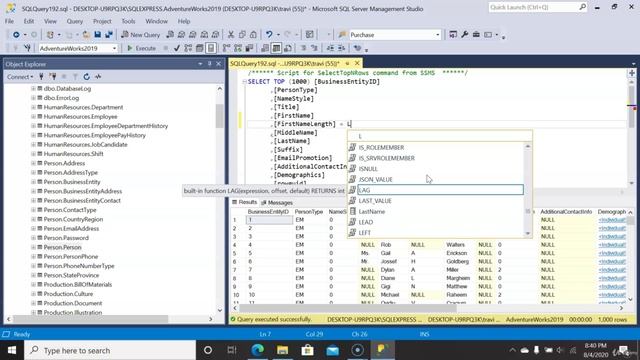Click the Undo arrow icon
Screen dimensions: 640x360
(269, 35)
